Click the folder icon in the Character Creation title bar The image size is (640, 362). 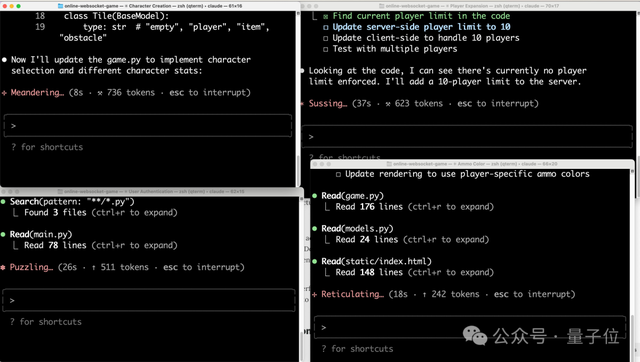point(60,6)
